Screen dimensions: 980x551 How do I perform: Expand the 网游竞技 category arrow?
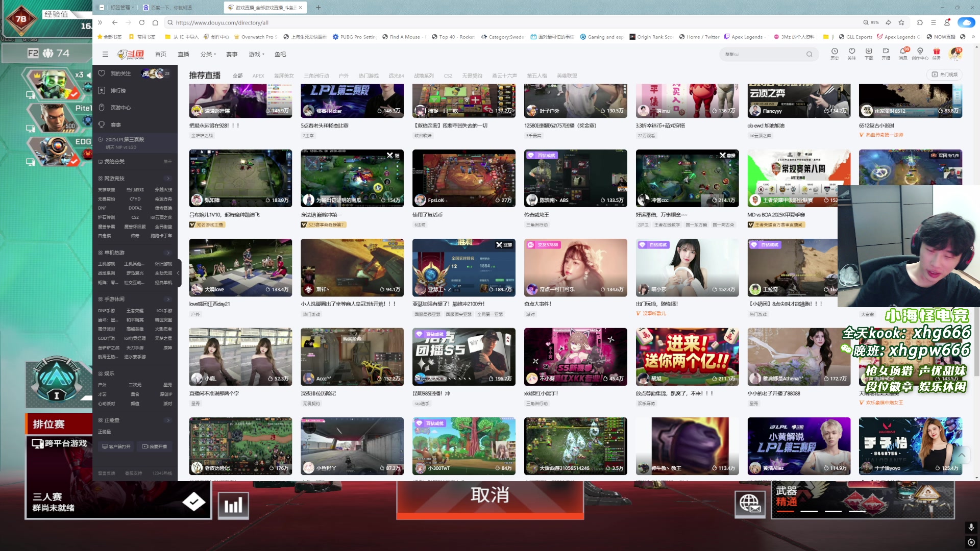point(168,179)
